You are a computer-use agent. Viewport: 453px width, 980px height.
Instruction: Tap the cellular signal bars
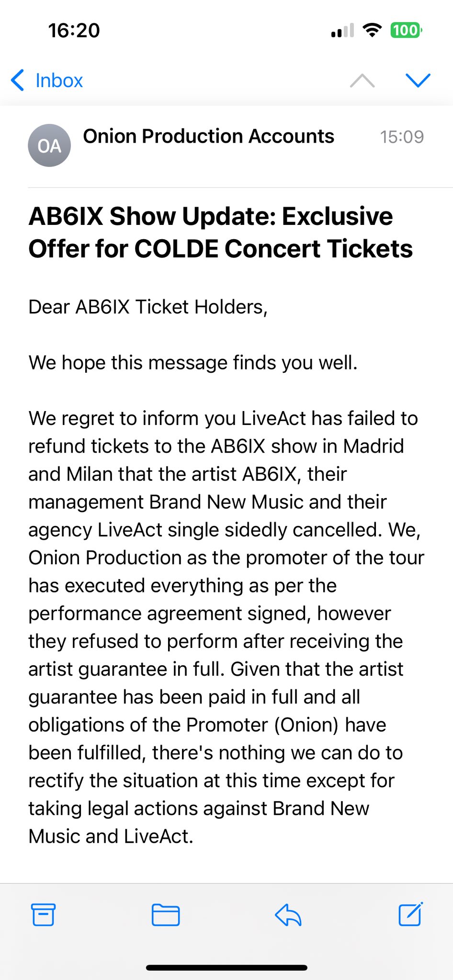coord(342,31)
